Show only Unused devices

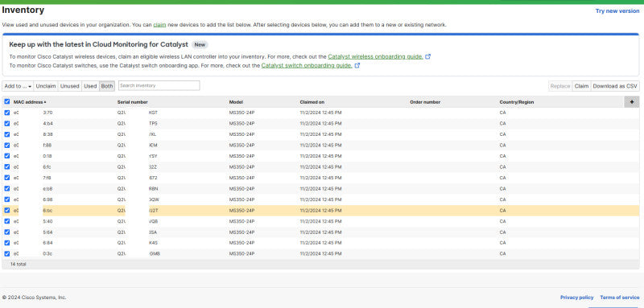coord(69,86)
